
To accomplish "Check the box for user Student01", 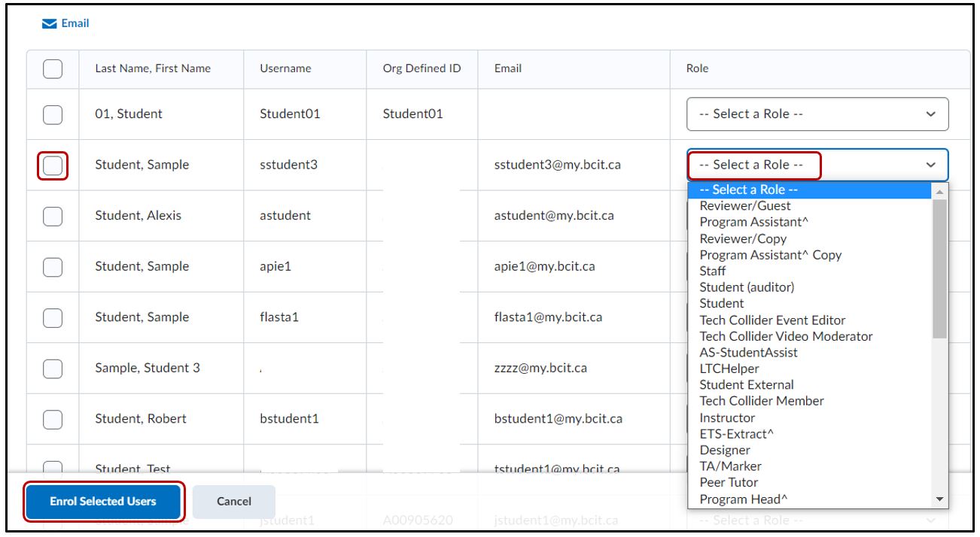I will tap(52, 114).
